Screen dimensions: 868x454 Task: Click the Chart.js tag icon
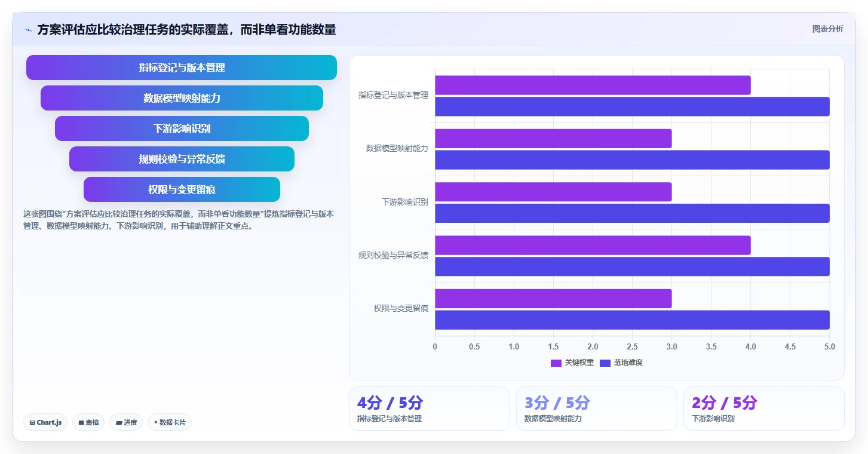click(x=32, y=422)
